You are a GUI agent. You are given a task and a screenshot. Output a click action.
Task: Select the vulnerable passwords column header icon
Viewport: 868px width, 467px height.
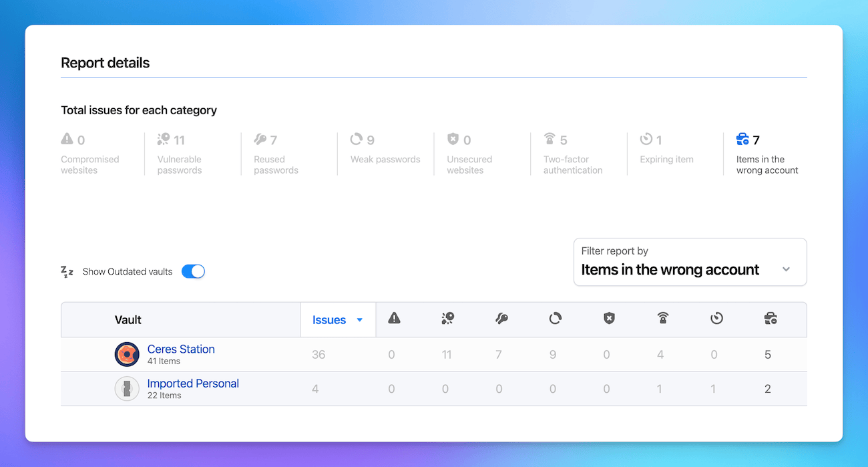[x=448, y=319]
